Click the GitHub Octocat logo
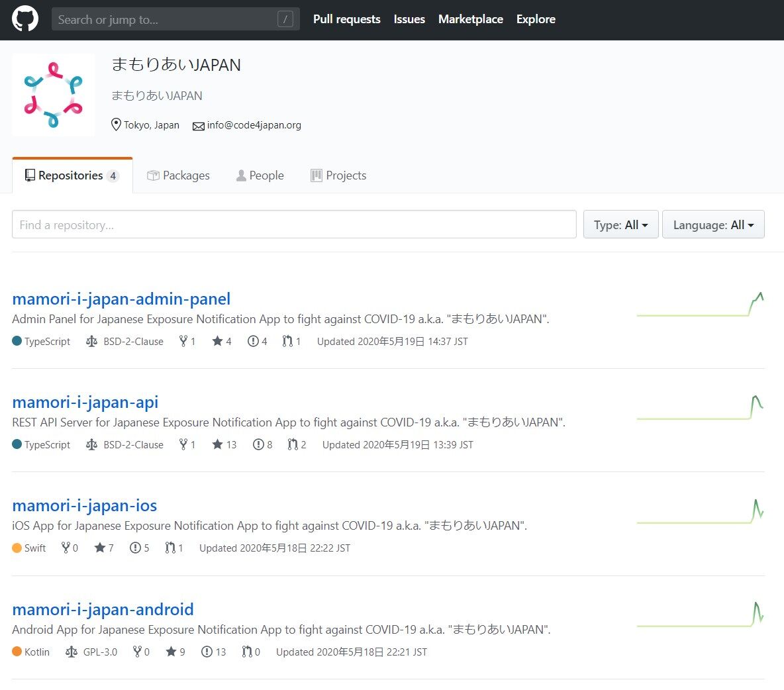 pos(25,19)
